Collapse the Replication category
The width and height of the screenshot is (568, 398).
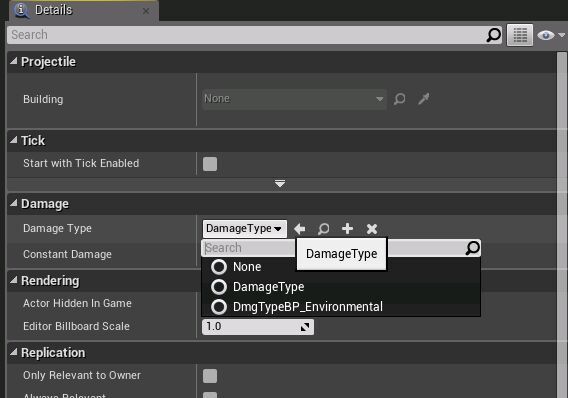tap(14, 352)
